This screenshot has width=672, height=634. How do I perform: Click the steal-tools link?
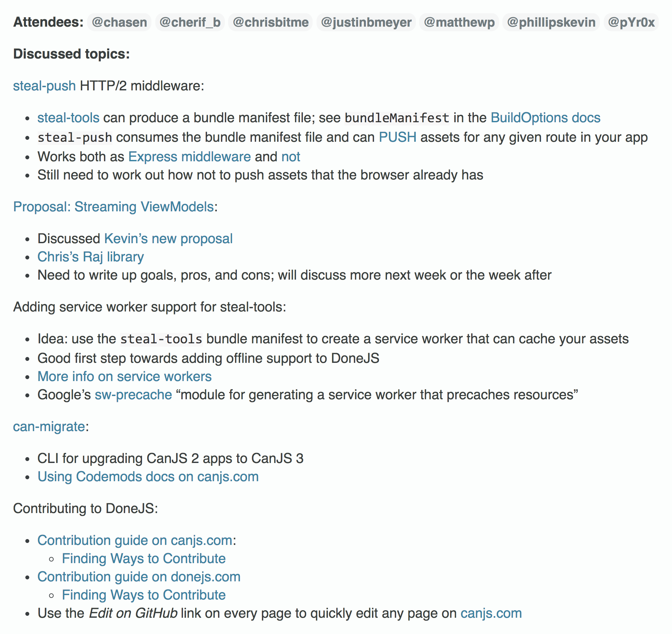pos(68,118)
